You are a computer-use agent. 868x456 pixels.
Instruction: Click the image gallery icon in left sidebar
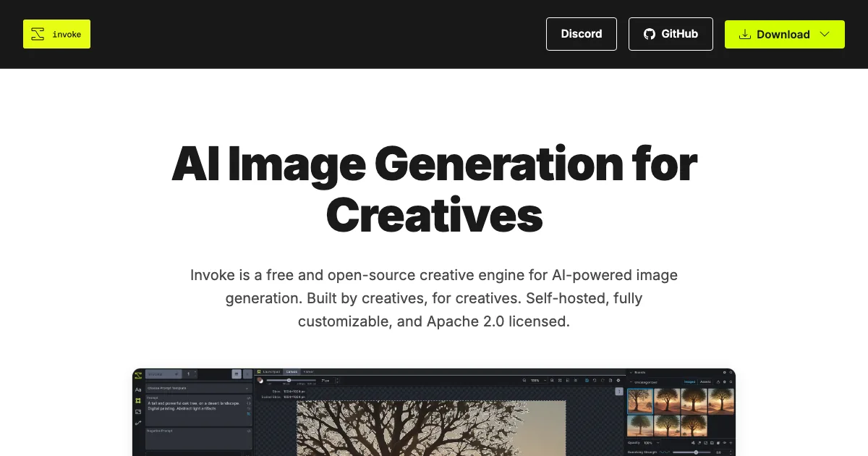tap(138, 411)
